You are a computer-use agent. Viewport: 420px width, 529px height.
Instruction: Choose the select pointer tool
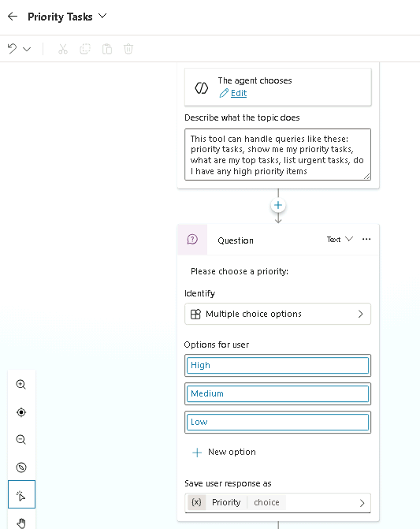[21, 494]
